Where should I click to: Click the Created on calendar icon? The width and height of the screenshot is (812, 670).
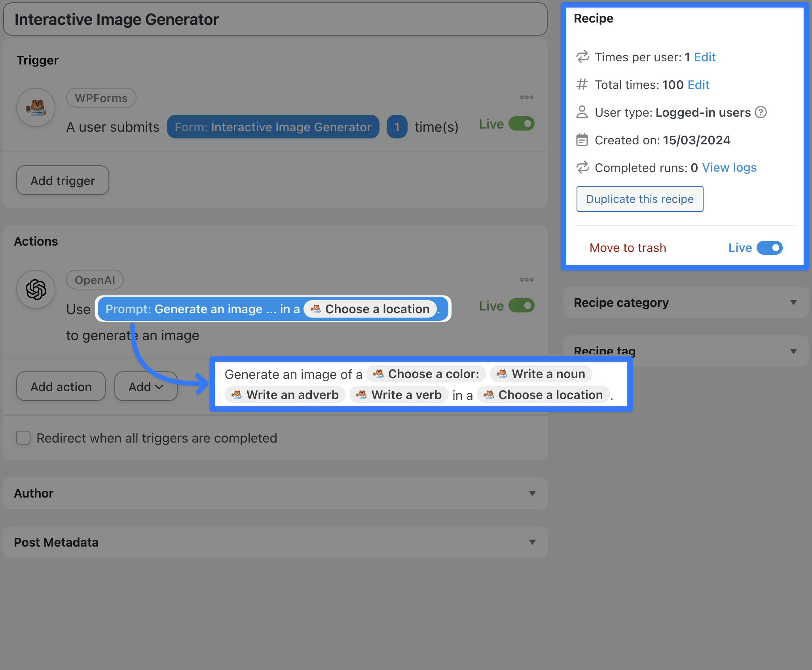[582, 140]
